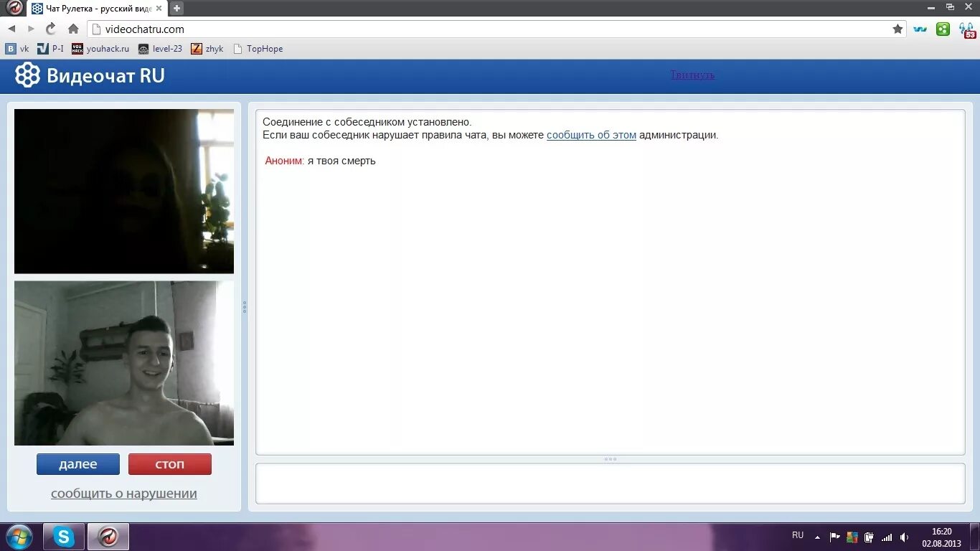The width and height of the screenshot is (980, 551).
Task: Open the level-23 bookmark
Action: point(160,49)
